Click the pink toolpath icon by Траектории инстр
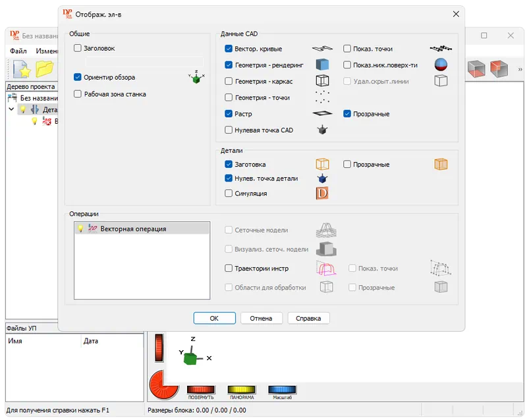 tap(326, 269)
